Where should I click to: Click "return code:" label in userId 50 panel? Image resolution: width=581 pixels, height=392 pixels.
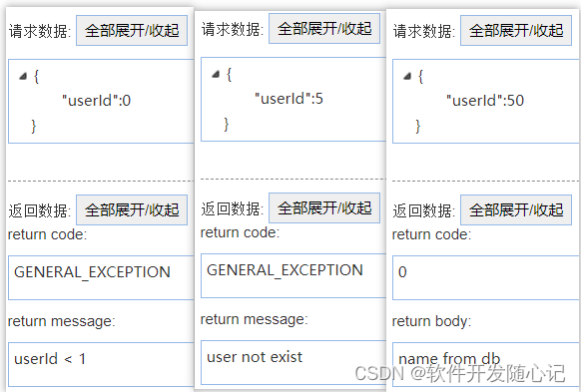pos(431,234)
